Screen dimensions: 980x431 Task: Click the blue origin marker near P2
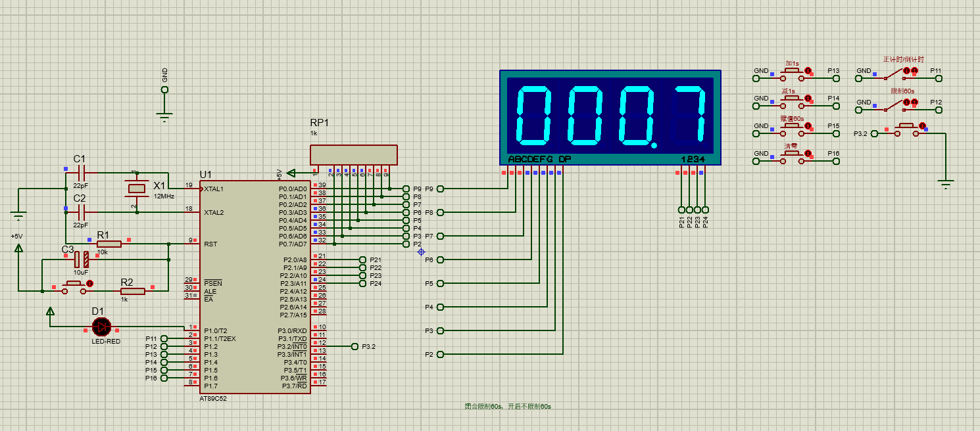(421, 252)
